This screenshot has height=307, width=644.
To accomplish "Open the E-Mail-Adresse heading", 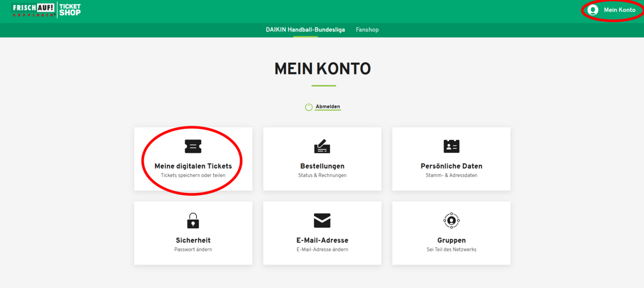I will pos(322,240).
